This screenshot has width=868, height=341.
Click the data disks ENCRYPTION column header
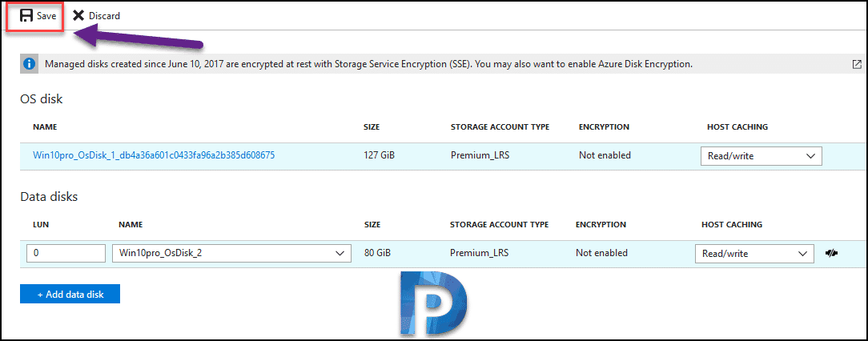coord(601,225)
